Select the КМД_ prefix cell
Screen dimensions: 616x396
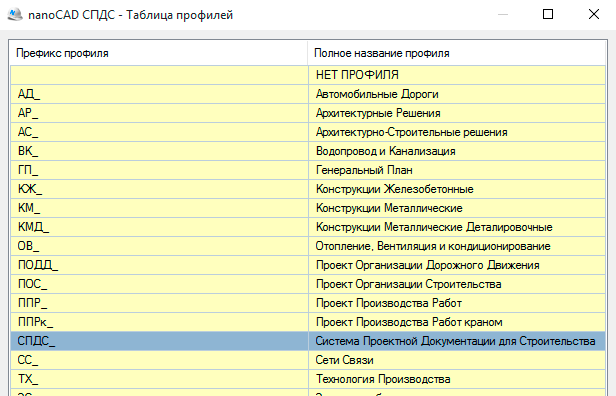click(160, 227)
